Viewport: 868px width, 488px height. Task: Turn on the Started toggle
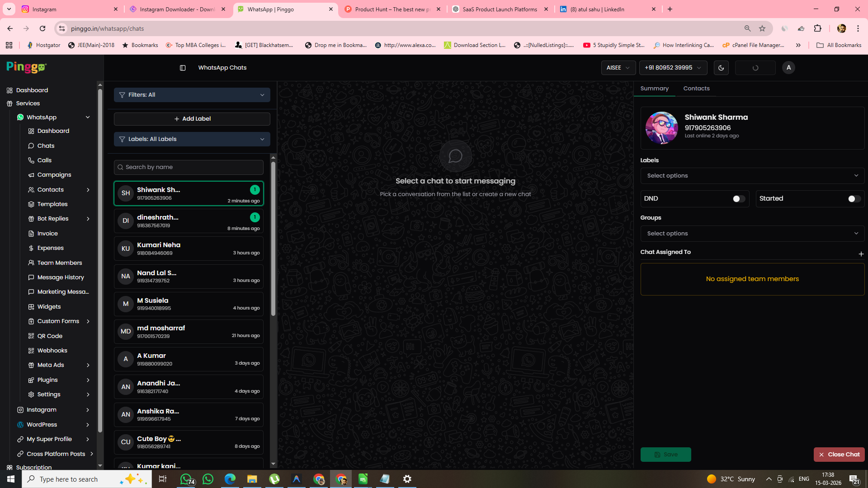(x=854, y=199)
